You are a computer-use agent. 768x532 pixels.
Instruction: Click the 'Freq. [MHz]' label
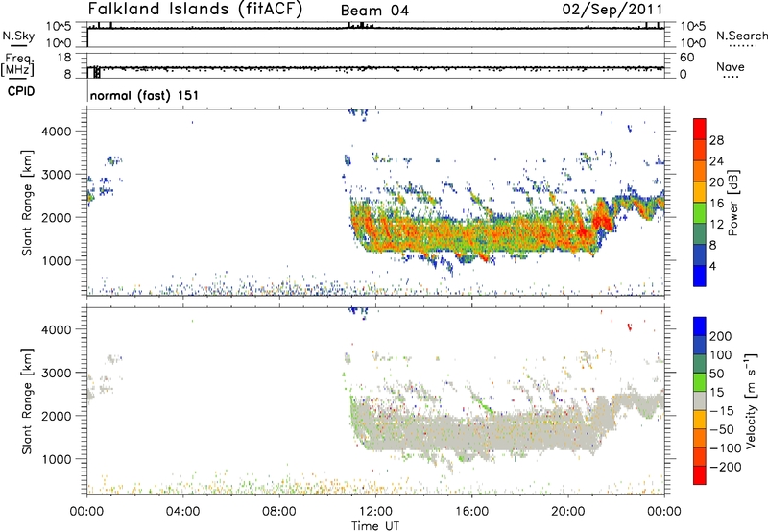18,64
